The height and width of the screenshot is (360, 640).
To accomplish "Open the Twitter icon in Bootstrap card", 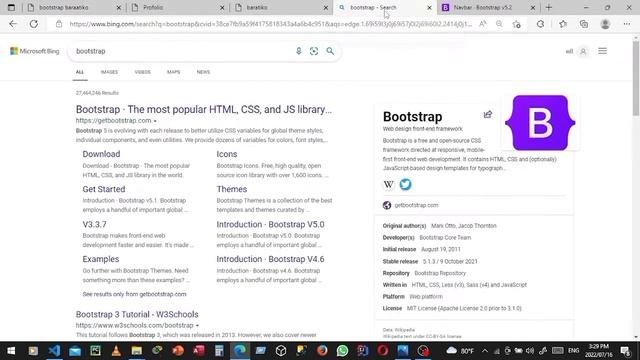I will click(x=405, y=184).
